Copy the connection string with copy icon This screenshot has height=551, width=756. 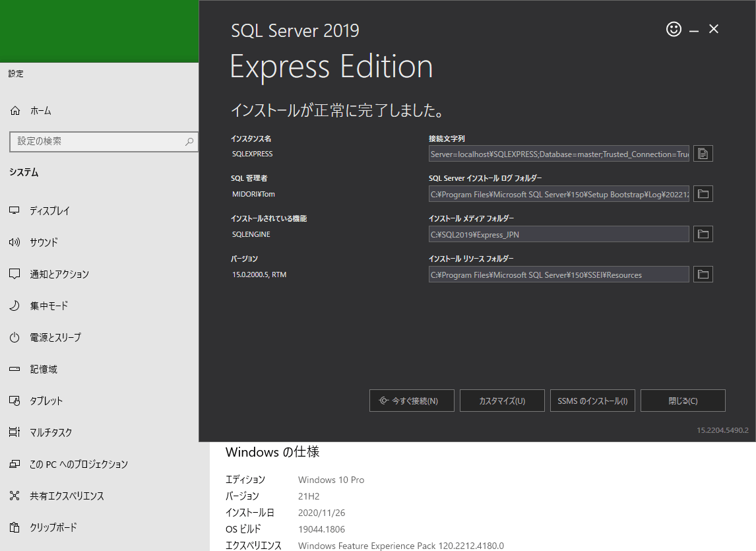coord(703,154)
